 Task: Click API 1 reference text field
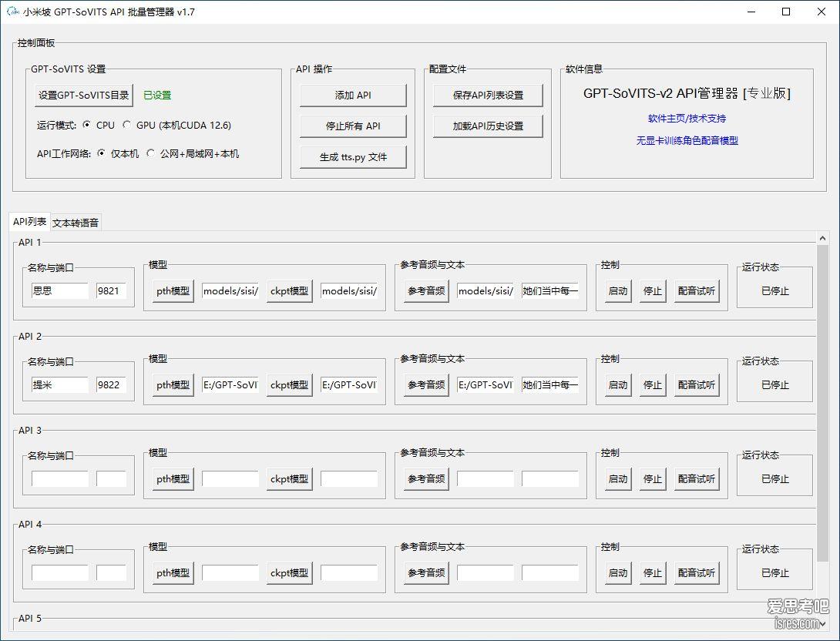[550, 290]
